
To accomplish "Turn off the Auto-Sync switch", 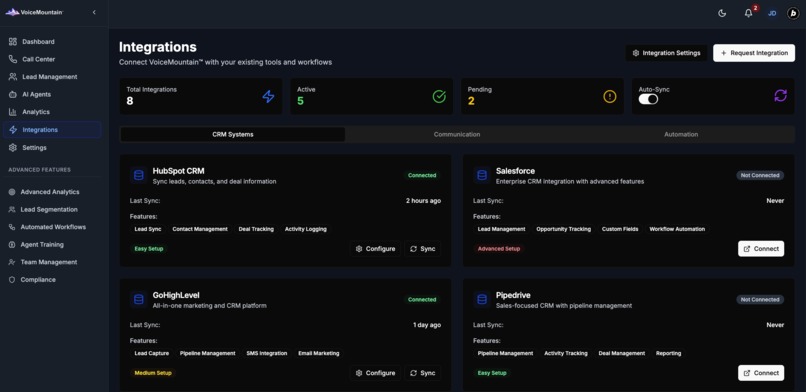I will 648,99.
